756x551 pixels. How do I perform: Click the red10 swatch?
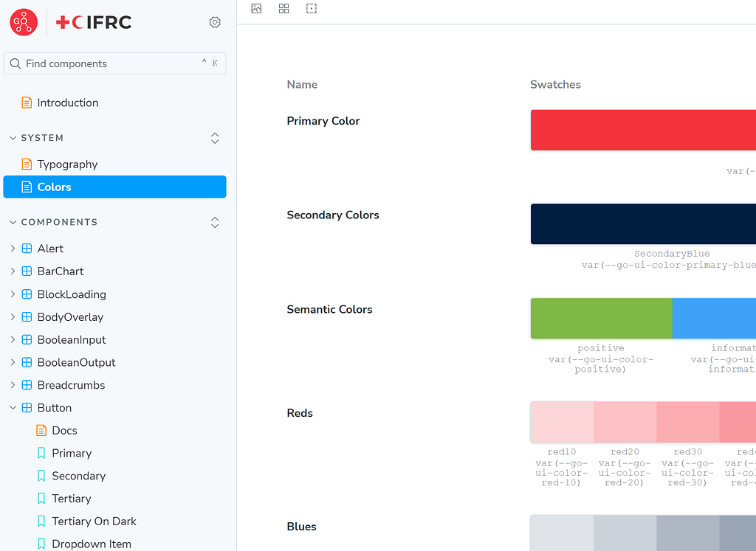point(562,422)
